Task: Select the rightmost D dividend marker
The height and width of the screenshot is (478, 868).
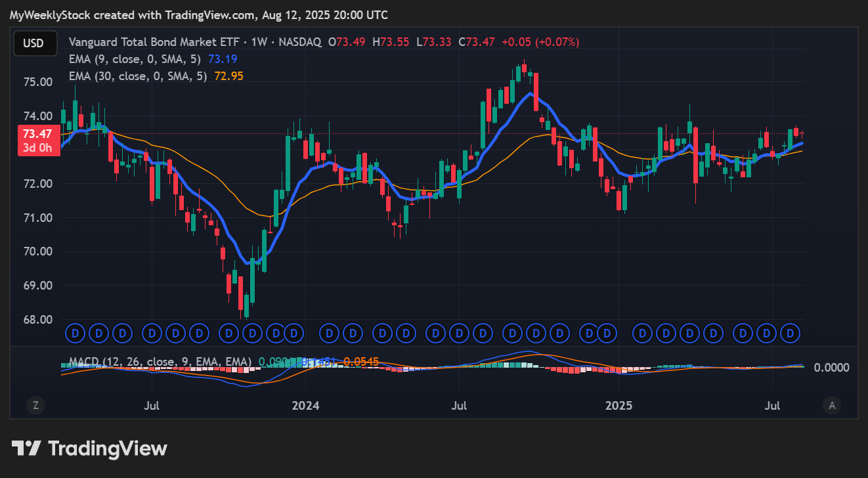Action: click(792, 334)
